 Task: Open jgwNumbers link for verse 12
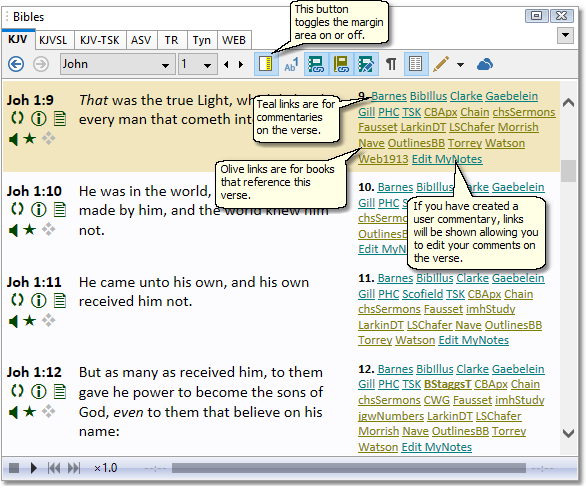click(x=391, y=416)
